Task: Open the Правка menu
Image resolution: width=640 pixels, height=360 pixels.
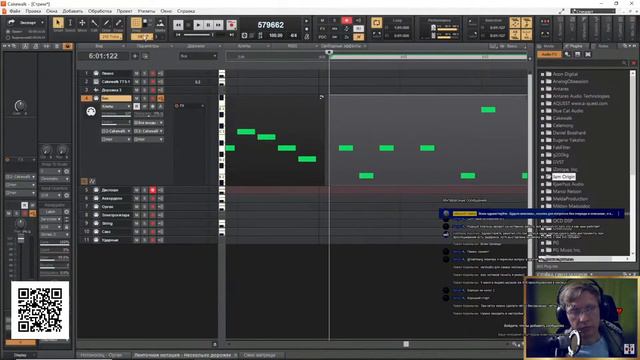Action: [x=33, y=11]
